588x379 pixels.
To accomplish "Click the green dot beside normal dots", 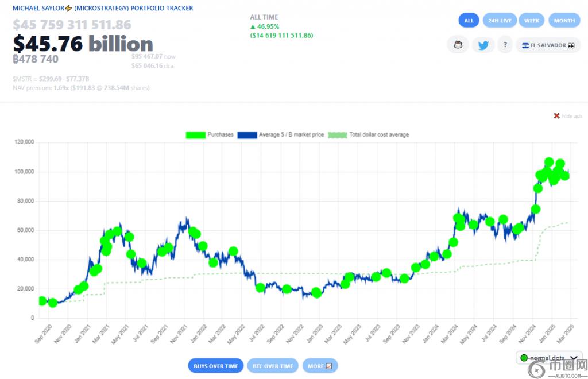I will (x=523, y=358).
